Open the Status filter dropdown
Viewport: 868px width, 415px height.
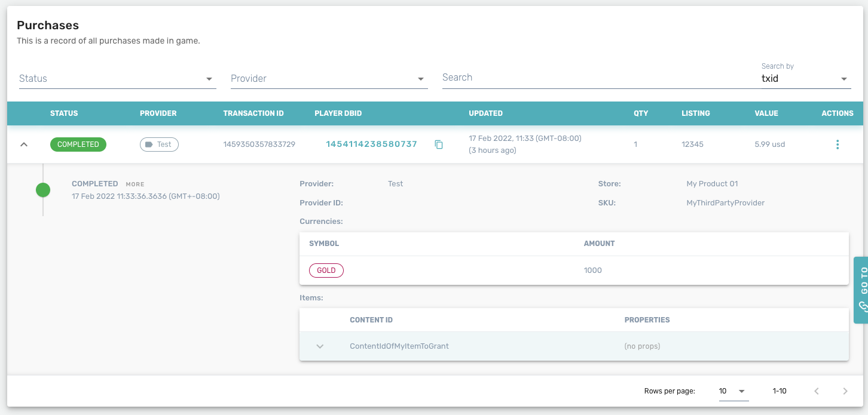click(117, 79)
